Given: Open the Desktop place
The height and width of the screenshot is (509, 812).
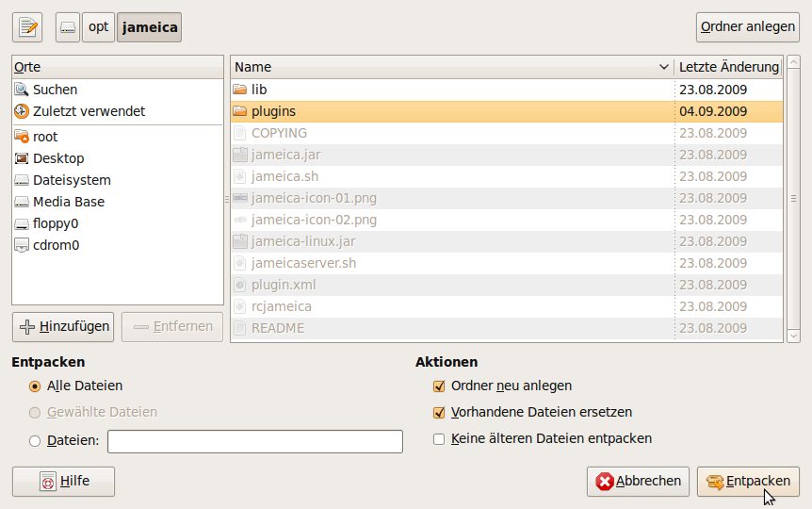Looking at the screenshot, I should pyautogui.click(x=118, y=158).
